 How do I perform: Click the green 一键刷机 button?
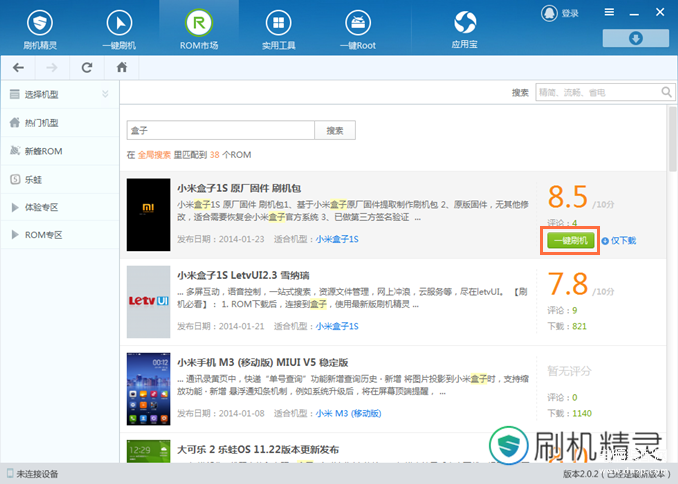tap(570, 240)
